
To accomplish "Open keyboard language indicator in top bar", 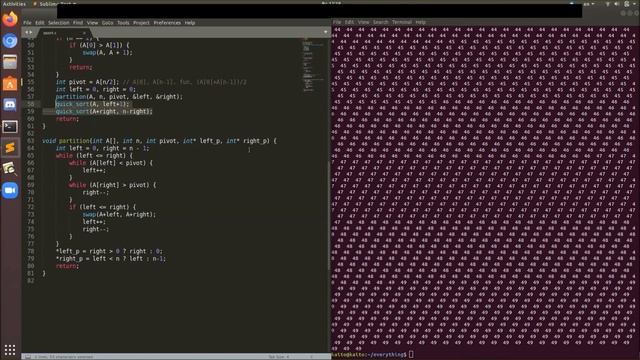I will [589, 4].
